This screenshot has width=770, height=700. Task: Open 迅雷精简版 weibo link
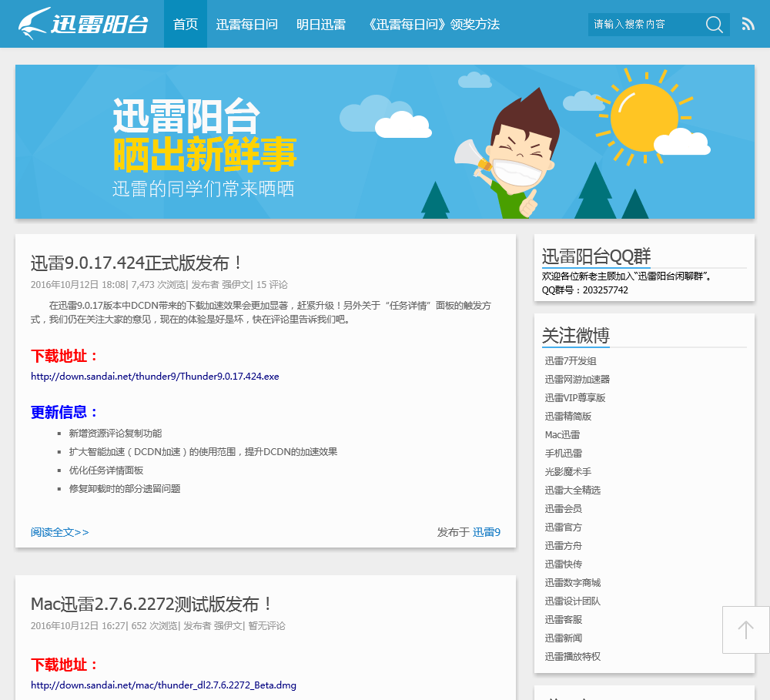567,417
